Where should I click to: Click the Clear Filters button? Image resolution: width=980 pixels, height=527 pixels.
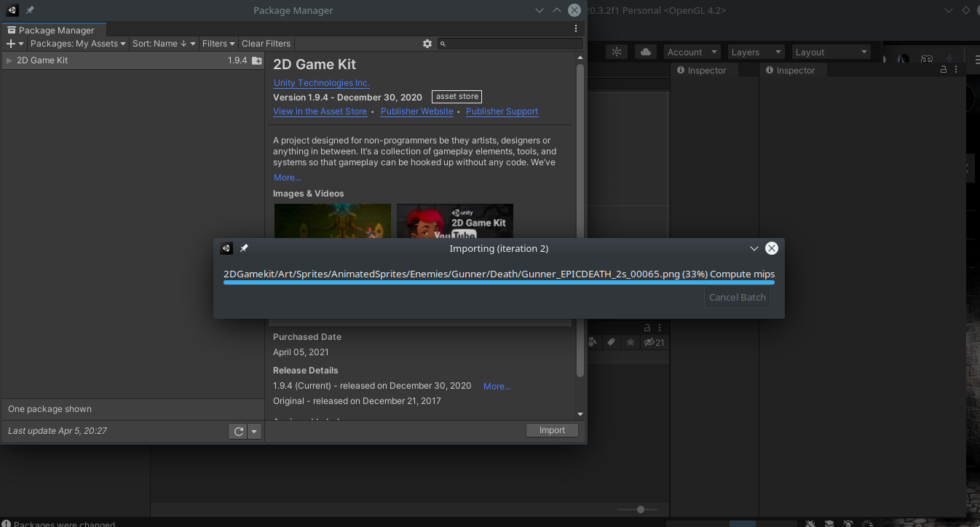(x=266, y=44)
